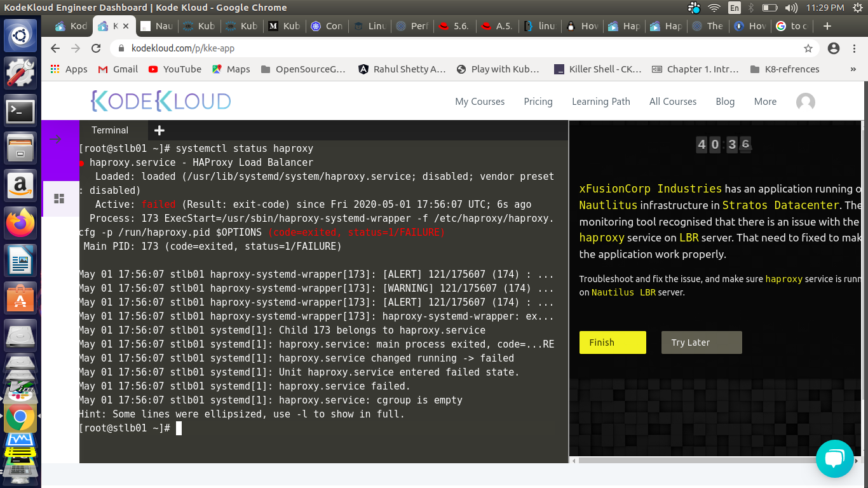The width and height of the screenshot is (868, 488).
Task: Add new terminal tab with plus icon
Action: click(x=159, y=130)
